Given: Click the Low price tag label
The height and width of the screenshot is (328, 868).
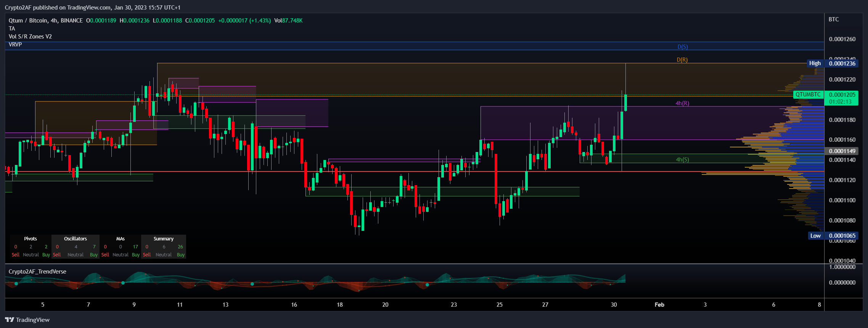Looking at the screenshot, I should click(x=815, y=236).
